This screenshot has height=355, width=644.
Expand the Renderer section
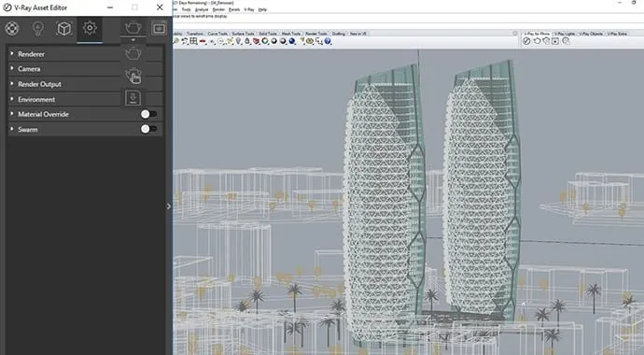85,54
